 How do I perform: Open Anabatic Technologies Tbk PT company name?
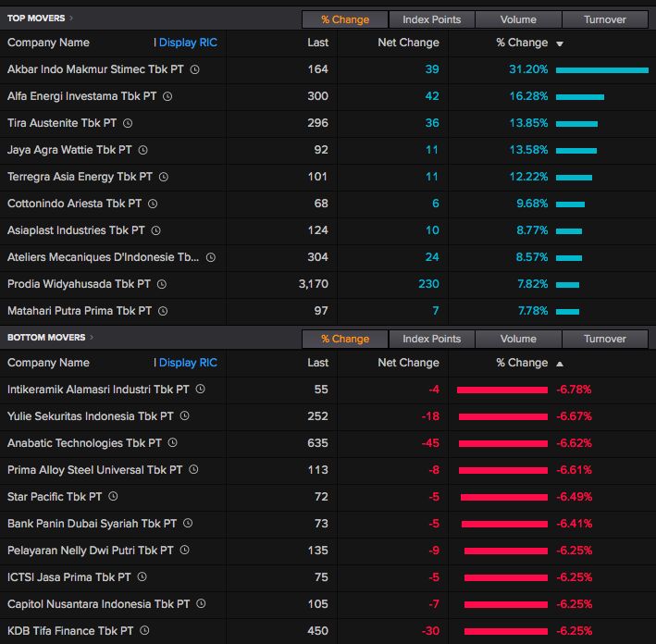[84, 443]
